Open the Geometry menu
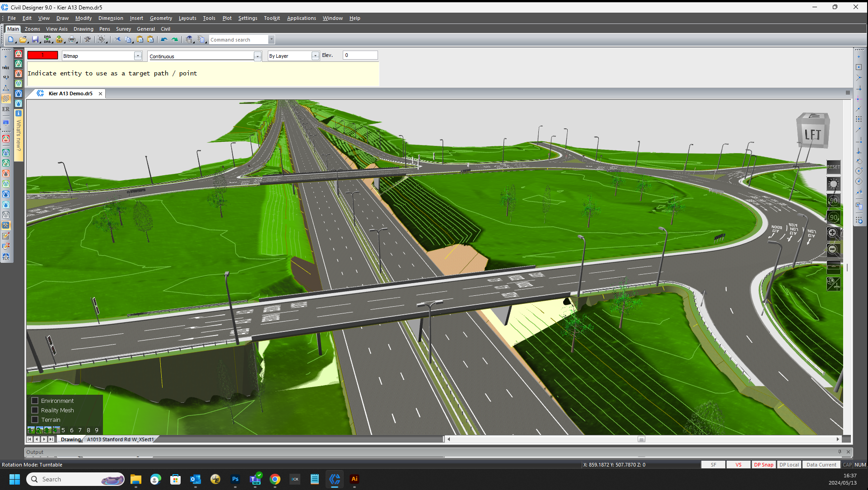Viewport: 868px width, 490px height. [161, 18]
